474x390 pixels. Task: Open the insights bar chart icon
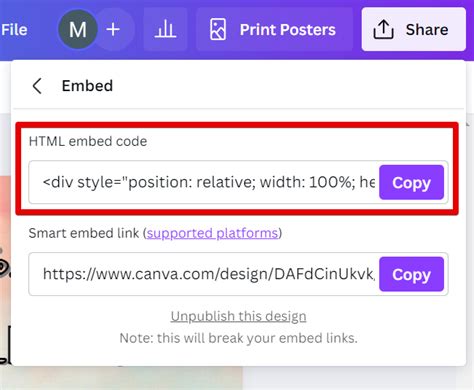pos(165,29)
